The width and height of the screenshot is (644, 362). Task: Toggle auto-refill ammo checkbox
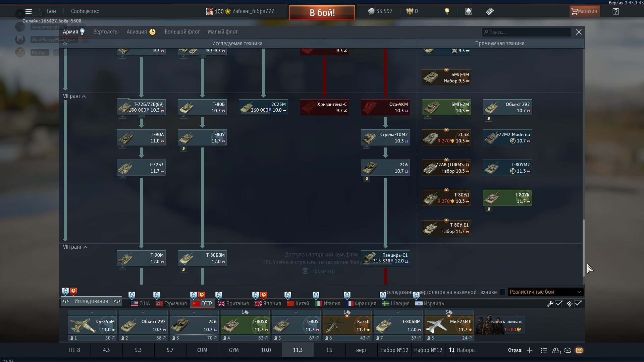click(578, 304)
